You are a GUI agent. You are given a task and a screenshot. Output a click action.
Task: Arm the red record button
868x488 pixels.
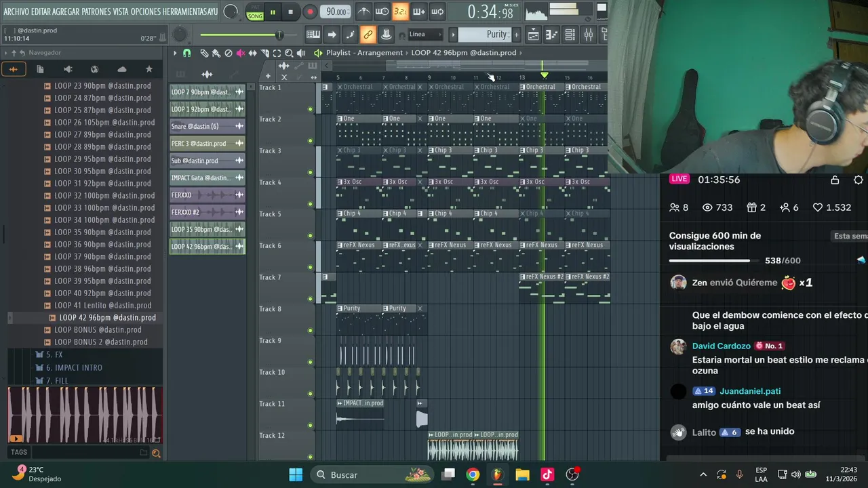pos(310,12)
